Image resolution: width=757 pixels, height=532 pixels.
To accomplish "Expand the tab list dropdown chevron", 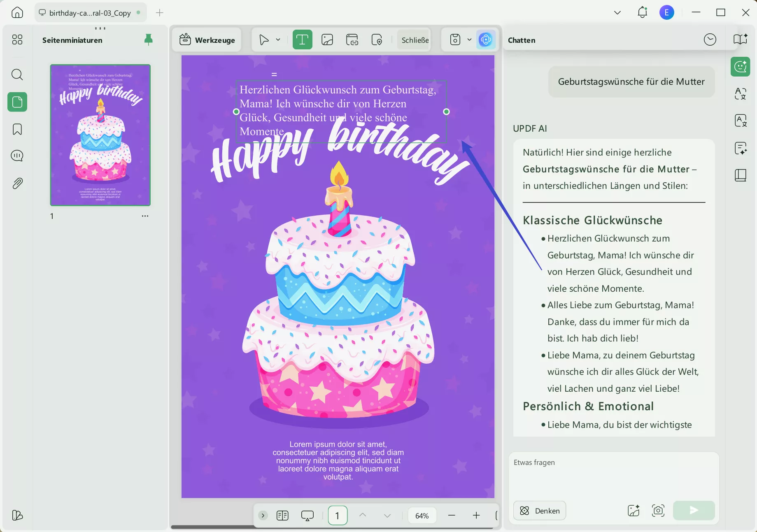I will pyautogui.click(x=617, y=12).
